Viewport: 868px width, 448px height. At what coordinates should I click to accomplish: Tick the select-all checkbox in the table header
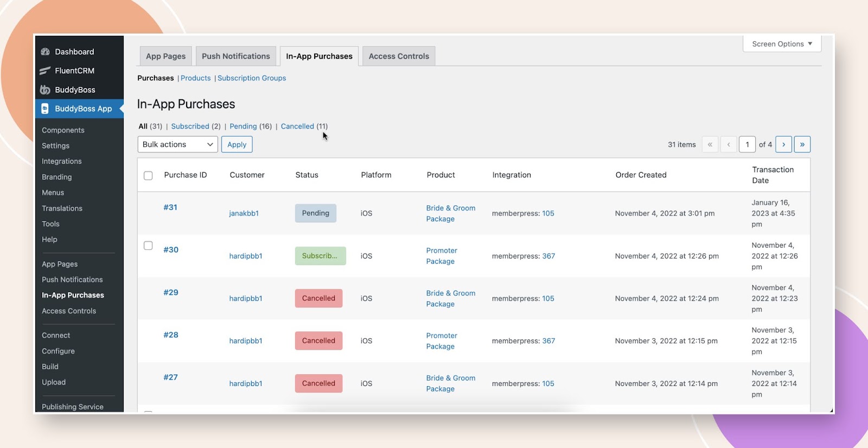148,175
